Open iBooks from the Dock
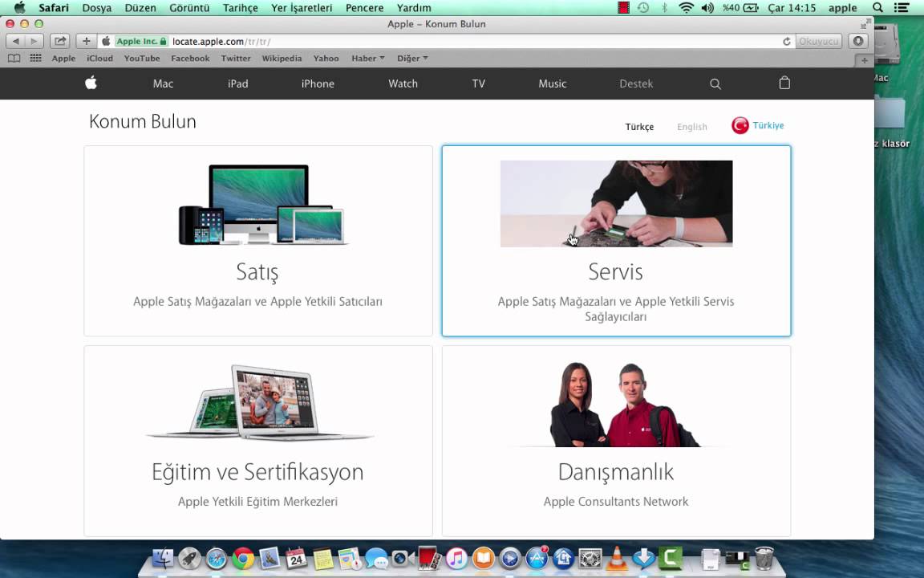Image resolution: width=924 pixels, height=578 pixels. 483,558
